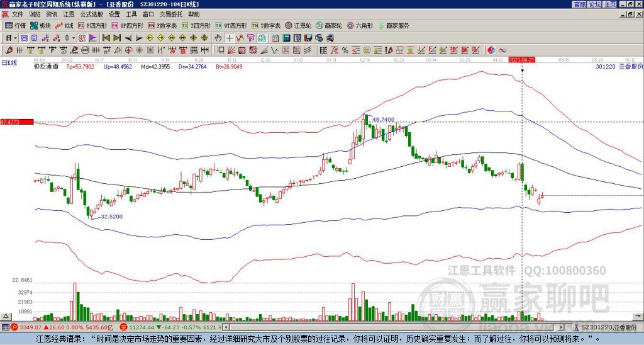Click the Bt=26.9049 value
The width and height of the screenshot is (644, 345).
click(229, 66)
